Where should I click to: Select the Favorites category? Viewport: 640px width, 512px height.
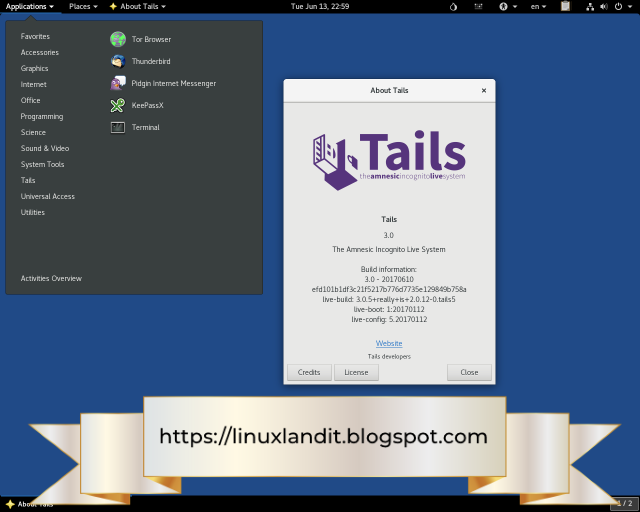(x=35, y=36)
